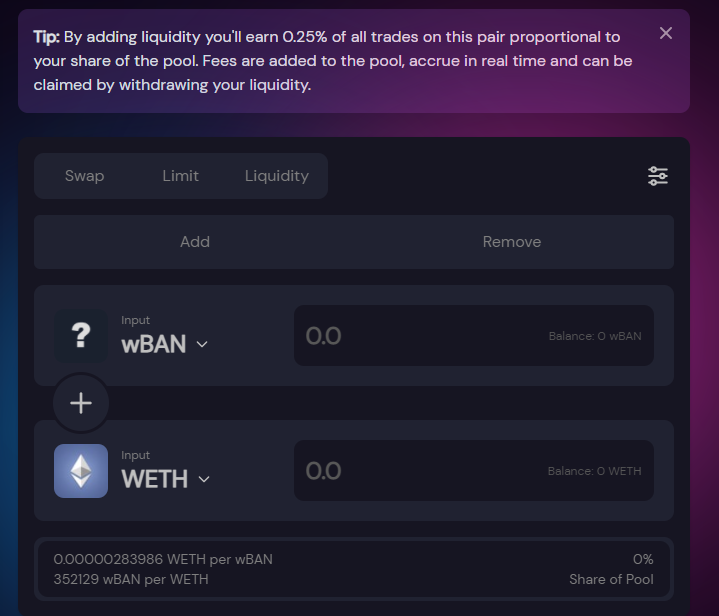Image resolution: width=719 pixels, height=616 pixels.
Task: Open token selector via WETH label
Action: pos(155,479)
